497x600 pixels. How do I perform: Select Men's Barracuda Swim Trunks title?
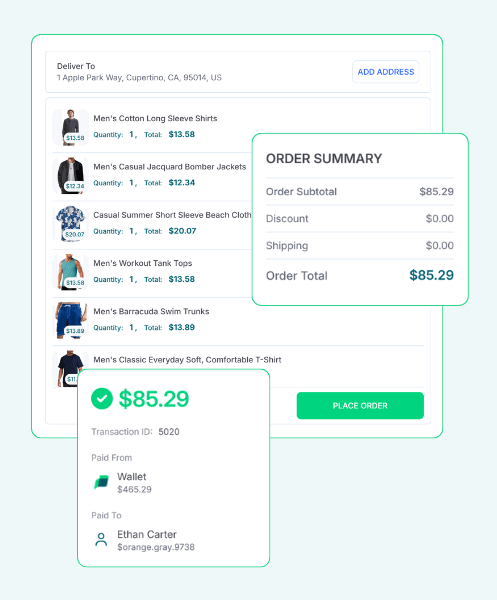(151, 311)
